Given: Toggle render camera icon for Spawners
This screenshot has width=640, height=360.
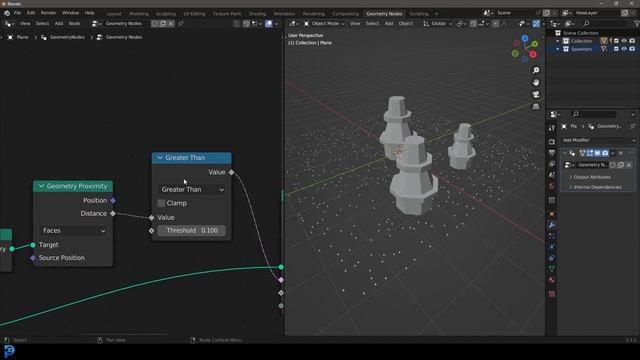Looking at the screenshot, I should [632, 49].
